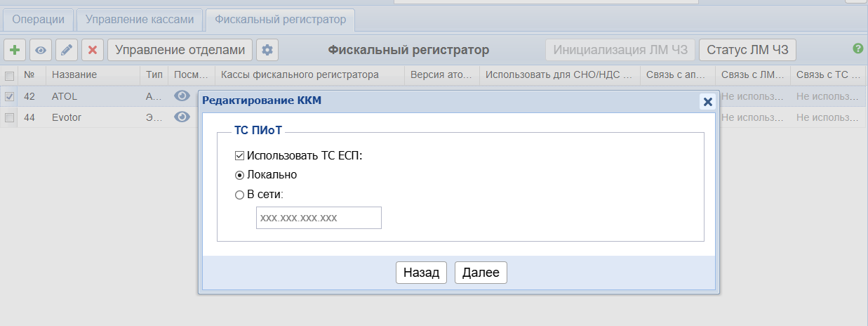Select the Локально radio option

pyautogui.click(x=240, y=175)
